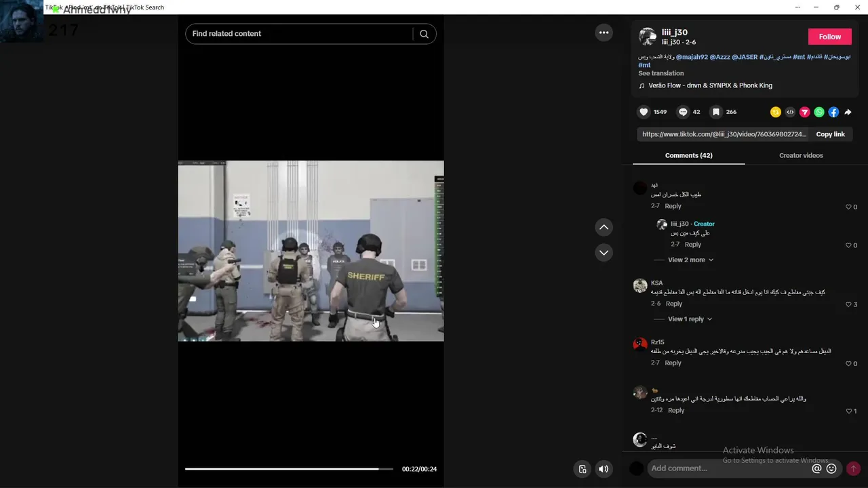The width and height of the screenshot is (868, 488).
Task: Click the KSA commenter name
Action: [x=656, y=283]
